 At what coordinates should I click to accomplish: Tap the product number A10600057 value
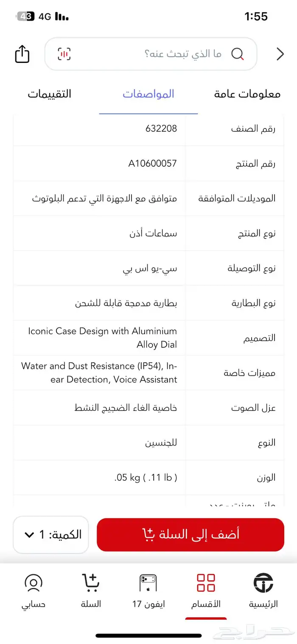coord(152,164)
